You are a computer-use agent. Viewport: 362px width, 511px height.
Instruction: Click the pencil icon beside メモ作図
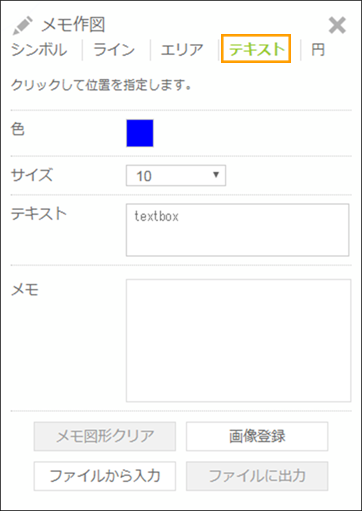[x=22, y=26]
